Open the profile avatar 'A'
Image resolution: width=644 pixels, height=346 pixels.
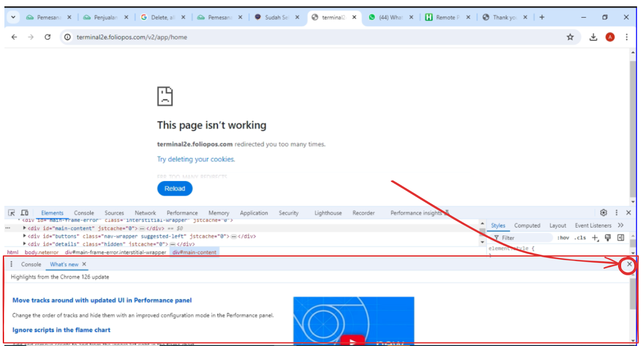(x=610, y=37)
